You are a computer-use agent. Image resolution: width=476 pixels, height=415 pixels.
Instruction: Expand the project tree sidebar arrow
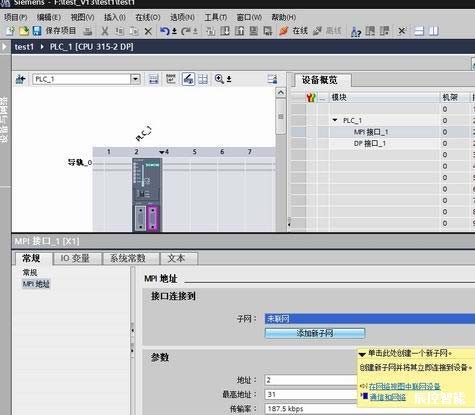pos(4,46)
